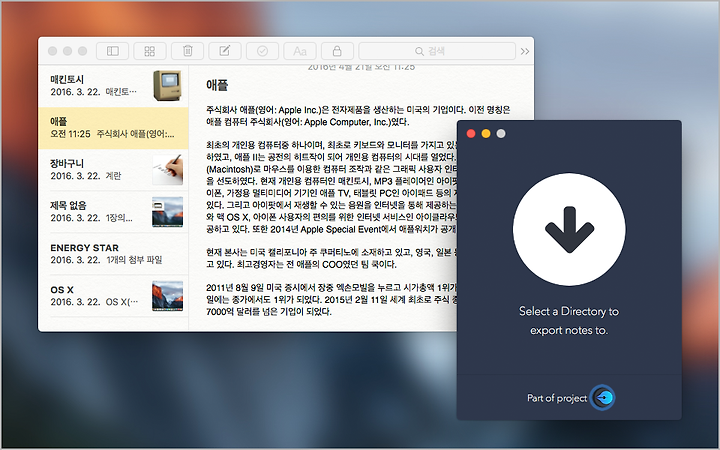The height and width of the screenshot is (450, 720).
Task: Open the blue project logo link
Action: (x=602, y=398)
